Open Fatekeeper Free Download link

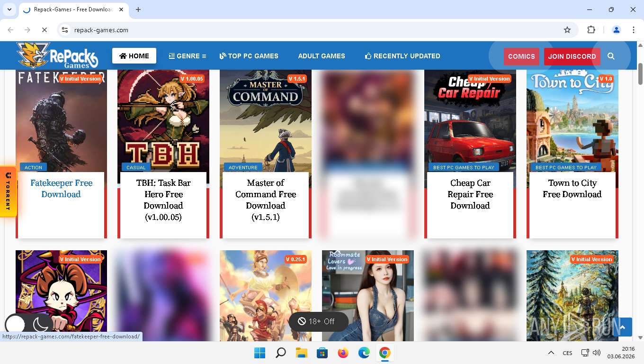(x=61, y=189)
